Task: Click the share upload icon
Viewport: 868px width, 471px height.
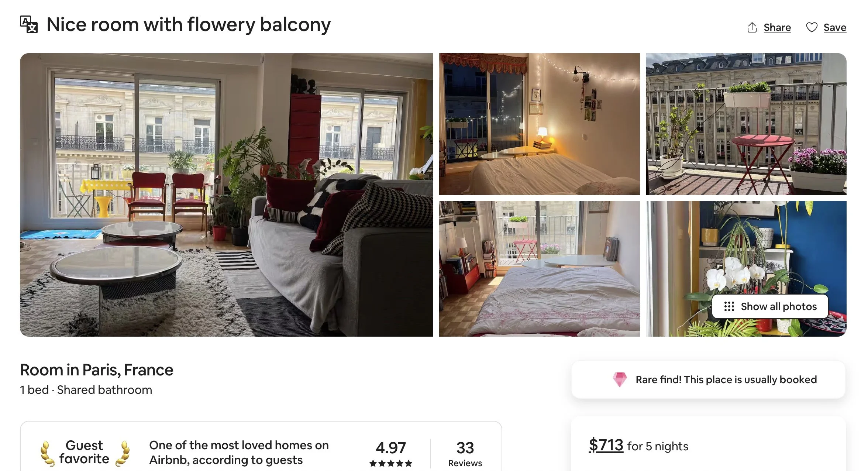Action: (752, 27)
